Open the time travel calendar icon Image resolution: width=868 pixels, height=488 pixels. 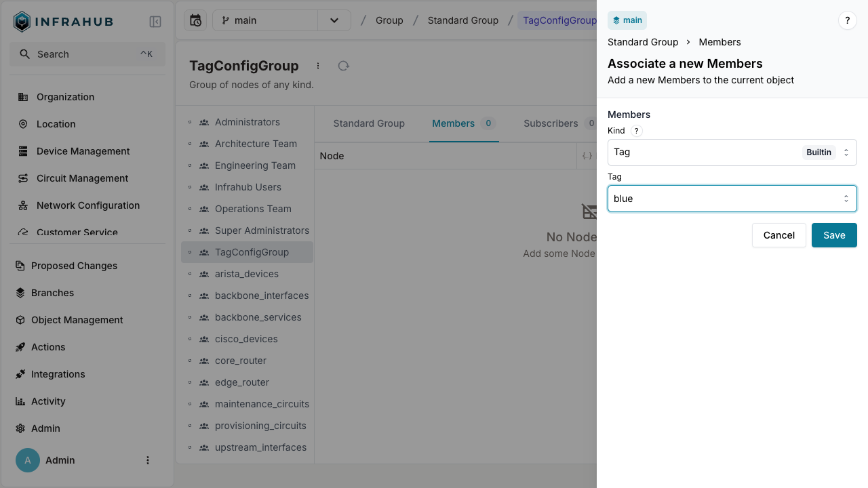(x=195, y=20)
